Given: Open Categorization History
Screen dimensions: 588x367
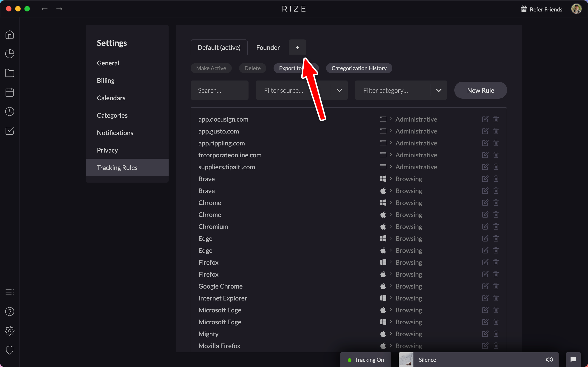Looking at the screenshot, I should (359, 68).
